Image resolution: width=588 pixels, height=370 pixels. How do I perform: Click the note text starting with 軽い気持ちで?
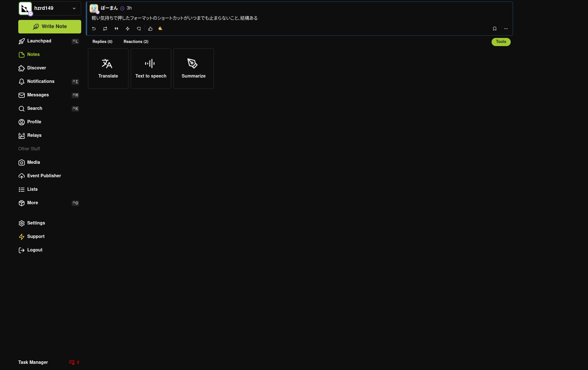pyautogui.click(x=175, y=18)
